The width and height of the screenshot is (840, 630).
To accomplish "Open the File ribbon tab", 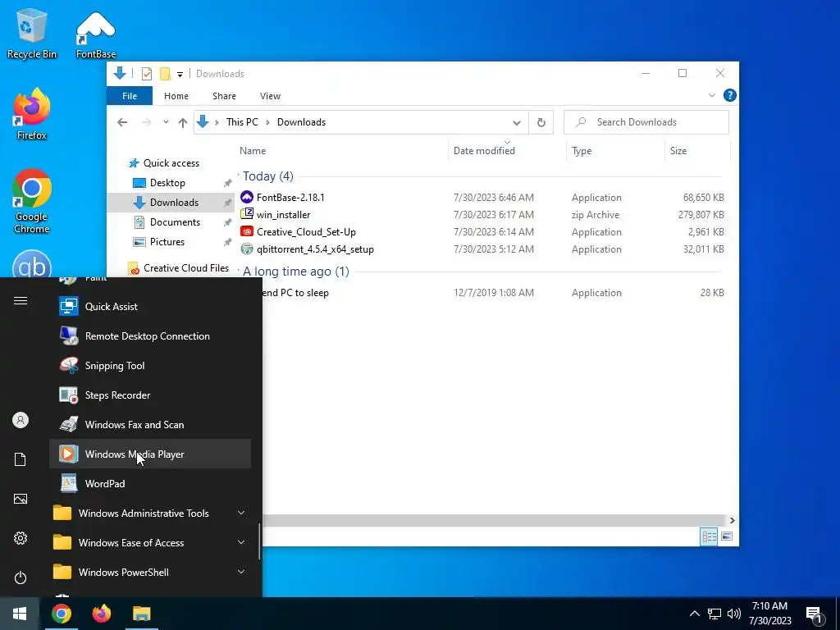I will pos(130,96).
